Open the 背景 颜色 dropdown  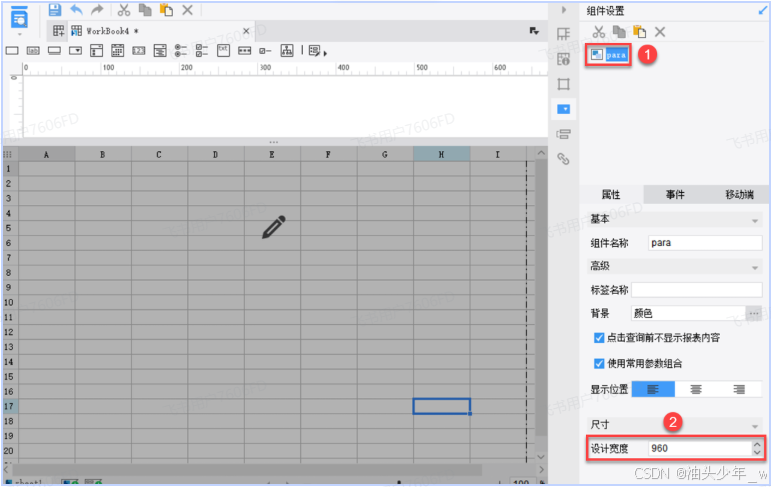click(x=688, y=313)
